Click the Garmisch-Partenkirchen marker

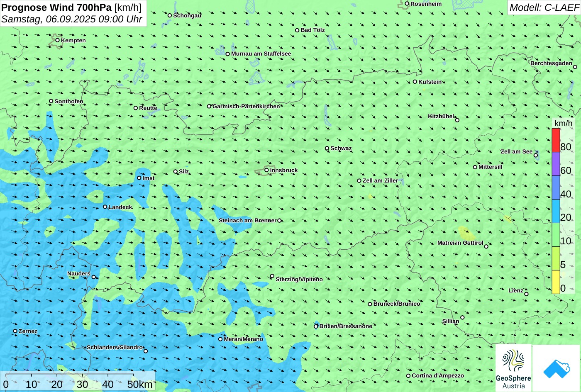pos(209,106)
